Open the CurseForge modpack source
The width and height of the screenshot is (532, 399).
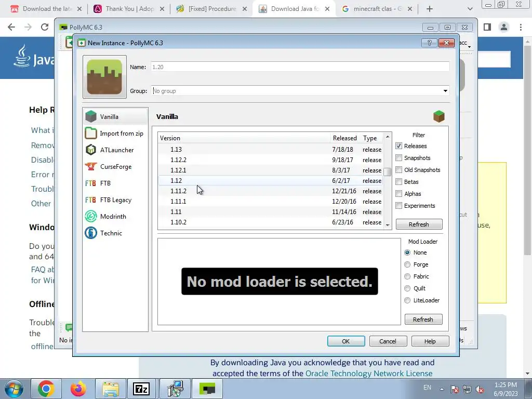115,167
